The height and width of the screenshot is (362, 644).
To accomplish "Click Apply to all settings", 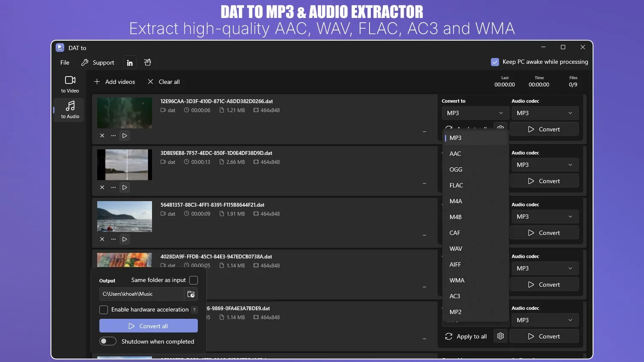I will coord(466,336).
